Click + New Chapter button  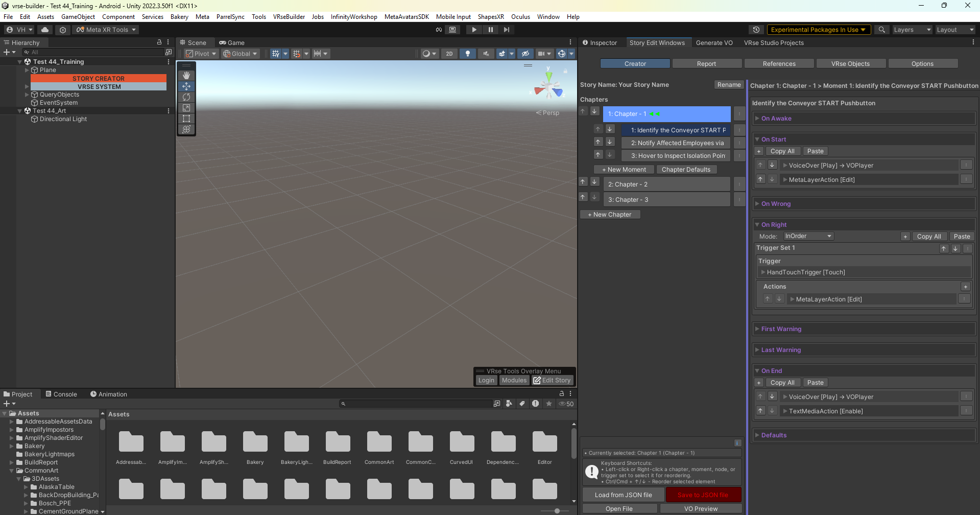pos(610,215)
